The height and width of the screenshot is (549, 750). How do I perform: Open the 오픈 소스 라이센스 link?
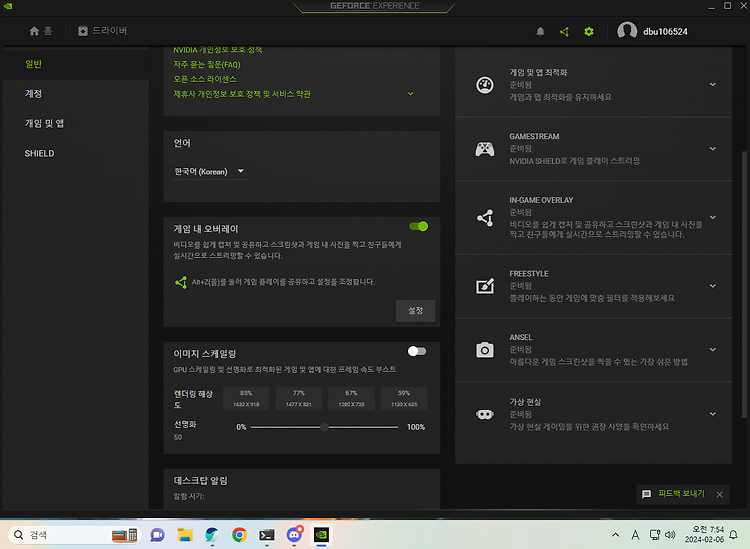[x=205, y=79]
